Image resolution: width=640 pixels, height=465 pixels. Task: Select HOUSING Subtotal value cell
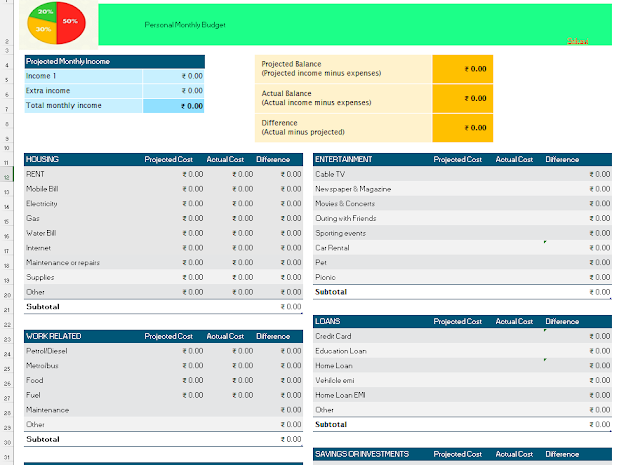pos(291,307)
